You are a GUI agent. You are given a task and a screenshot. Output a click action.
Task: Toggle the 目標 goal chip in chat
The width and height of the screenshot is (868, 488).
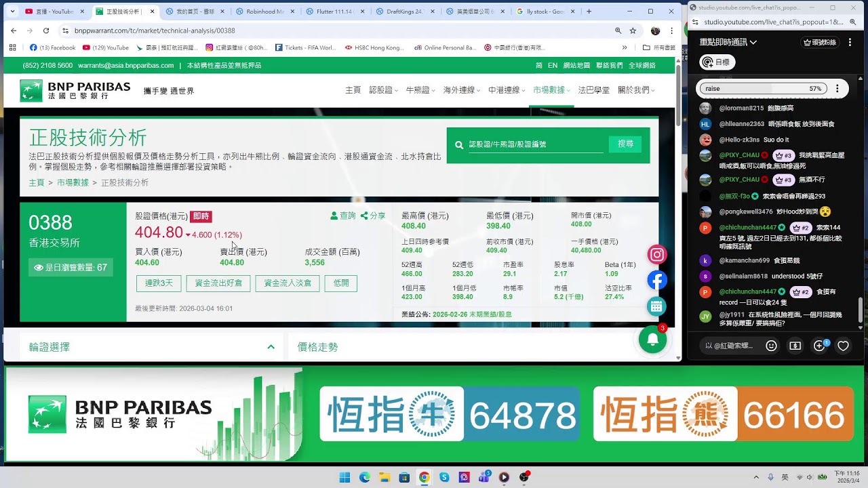pos(717,62)
